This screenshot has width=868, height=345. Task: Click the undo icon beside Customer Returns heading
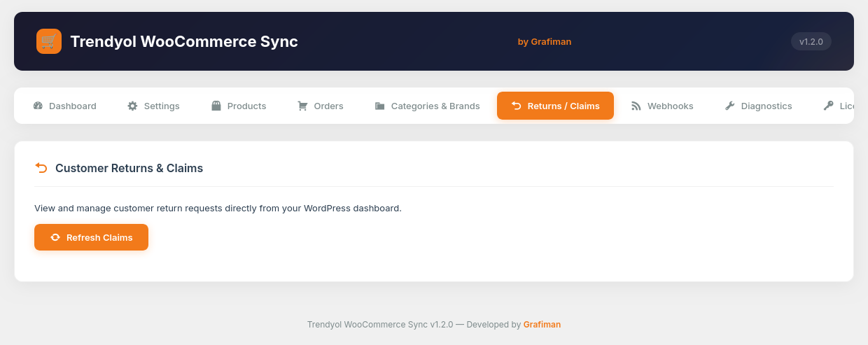[x=41, y=168]
